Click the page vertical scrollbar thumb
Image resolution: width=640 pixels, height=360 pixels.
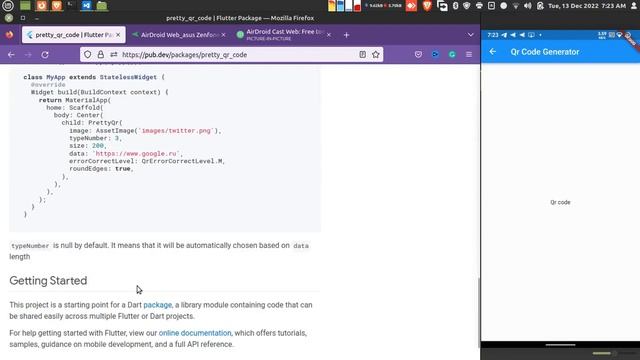click(479, 312)
